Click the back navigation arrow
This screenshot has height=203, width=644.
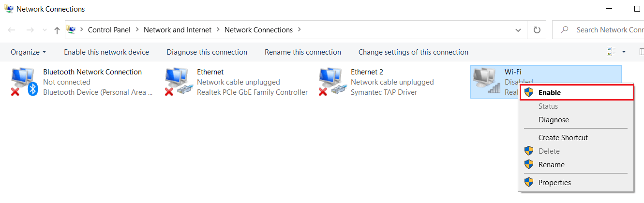tap(12, 30)
